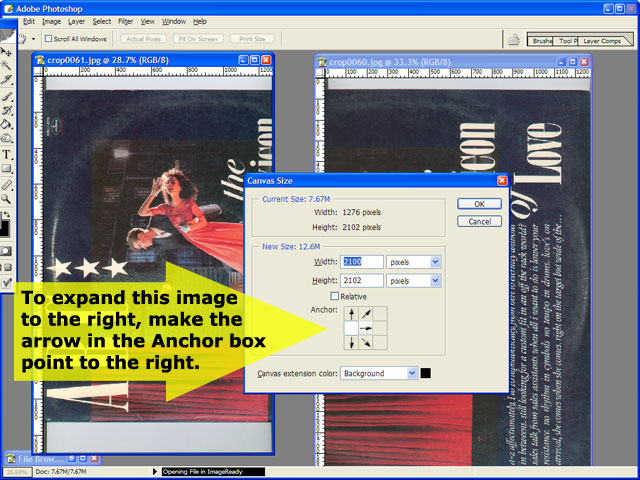The height and width of the screenshot is (480, 640).
Task: Click the up-right diagonal arrow anchor cell
Action: click(x=366, y=314)
